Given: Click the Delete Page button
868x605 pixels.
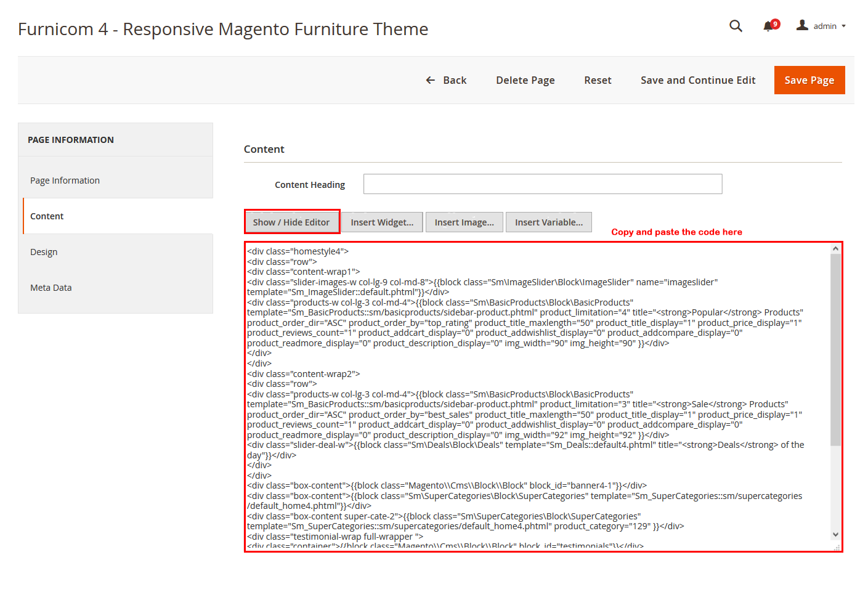Looking at the screenshot, I should 525,80.
